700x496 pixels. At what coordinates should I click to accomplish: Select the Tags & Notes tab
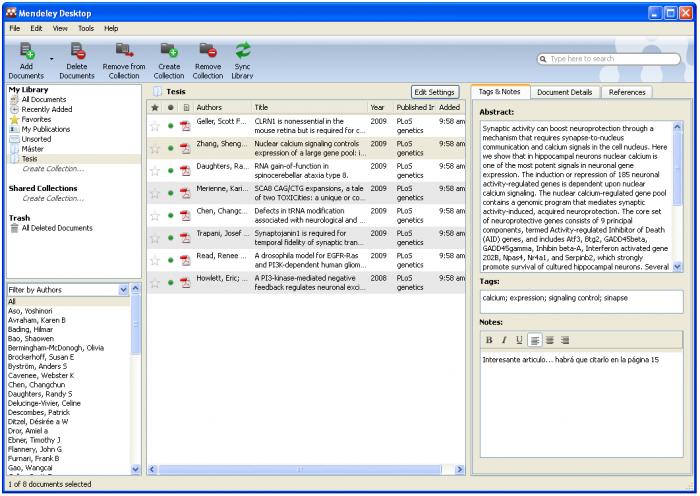500,91
